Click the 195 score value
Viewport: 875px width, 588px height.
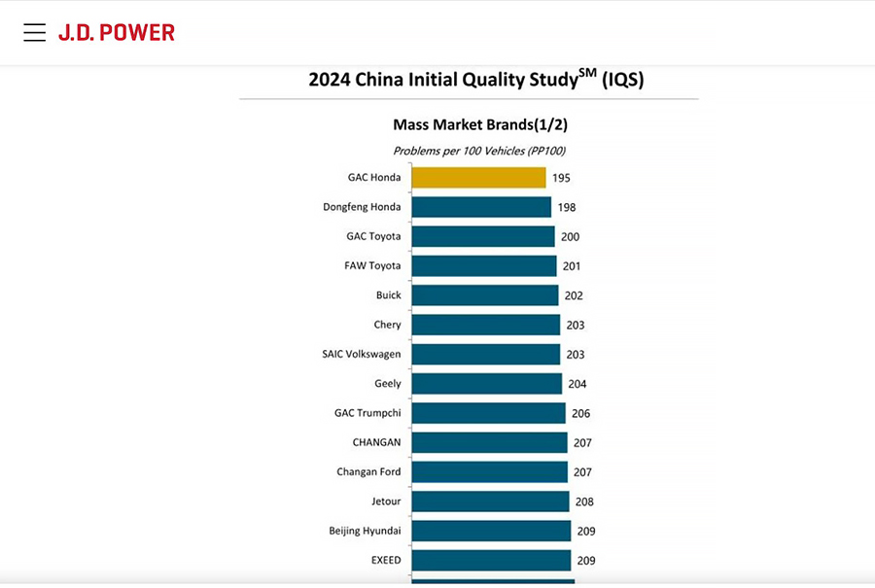[561, 178]
